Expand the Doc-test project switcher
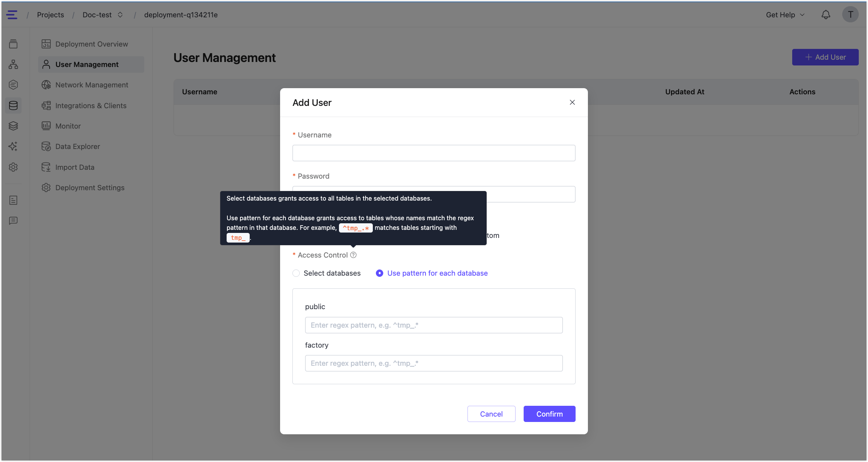This screenshot has height=462, width=868. 120,15
